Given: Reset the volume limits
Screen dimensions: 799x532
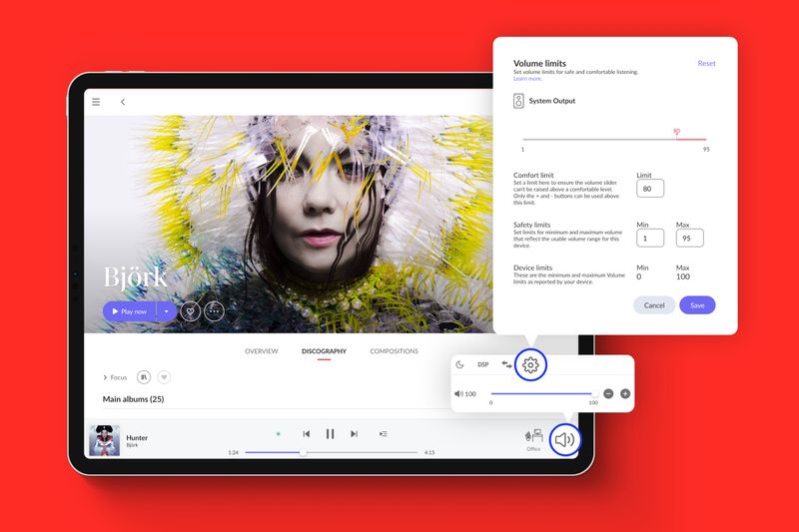Looking at the screenshot, I should [x=706, y=63].
